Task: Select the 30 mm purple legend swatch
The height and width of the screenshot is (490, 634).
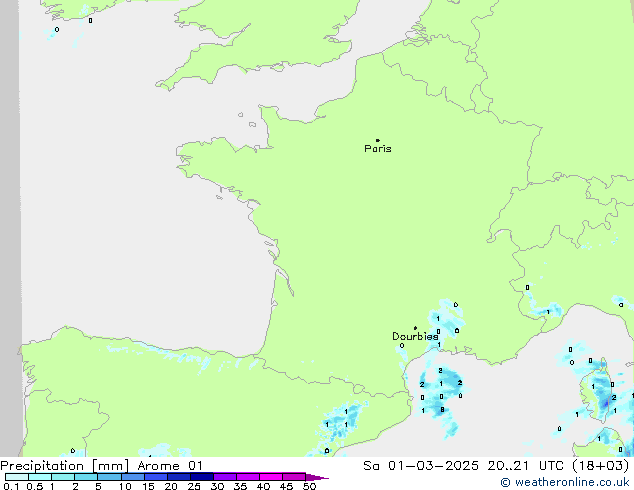Action: (225, 477)
